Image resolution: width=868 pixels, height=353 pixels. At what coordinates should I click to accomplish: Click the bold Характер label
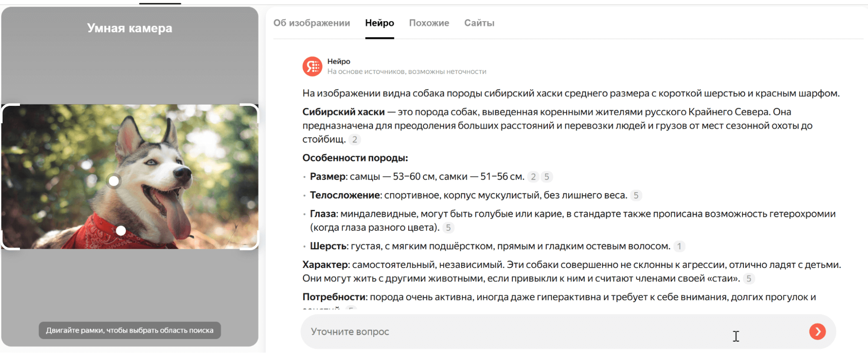(x=325, y=265)
